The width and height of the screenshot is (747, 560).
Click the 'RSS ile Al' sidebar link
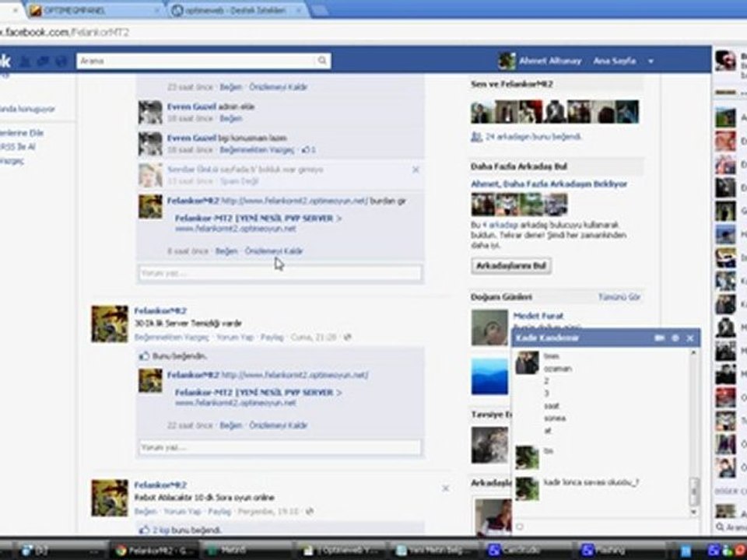(x=18, y=147)
